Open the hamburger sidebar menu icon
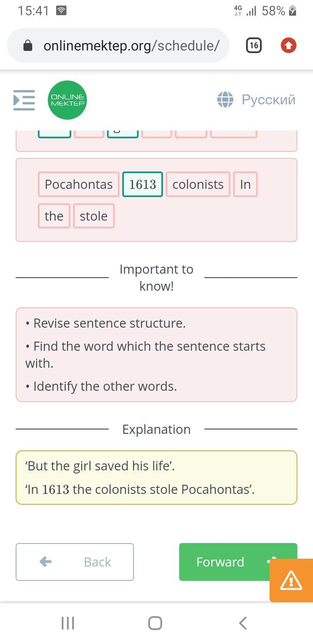The height and width of the screenshot is (644, 313). [x=24, y=100]
